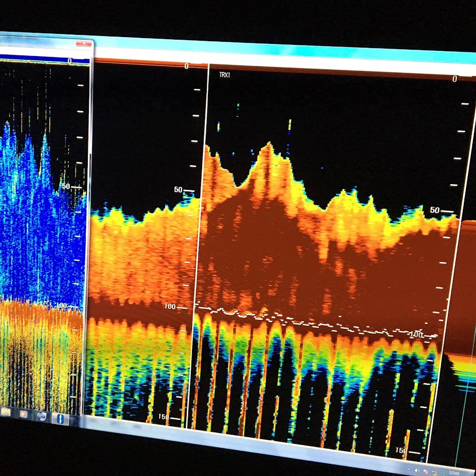Open the file explorer taskbar icon

5,411
